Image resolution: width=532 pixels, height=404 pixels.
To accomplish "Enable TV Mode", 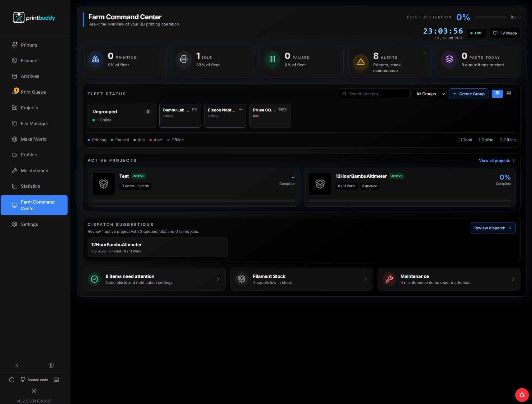I will click(505, 33).
